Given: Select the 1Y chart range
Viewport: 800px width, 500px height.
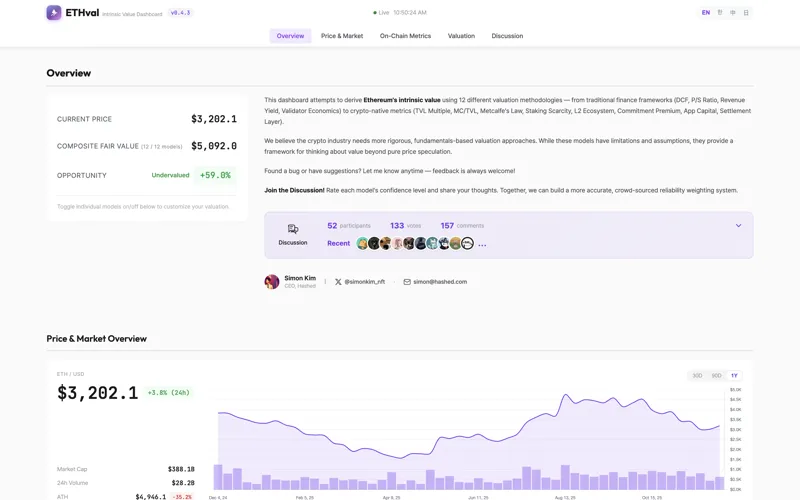Looking at the screenshot, I should (x=734, y=376).
